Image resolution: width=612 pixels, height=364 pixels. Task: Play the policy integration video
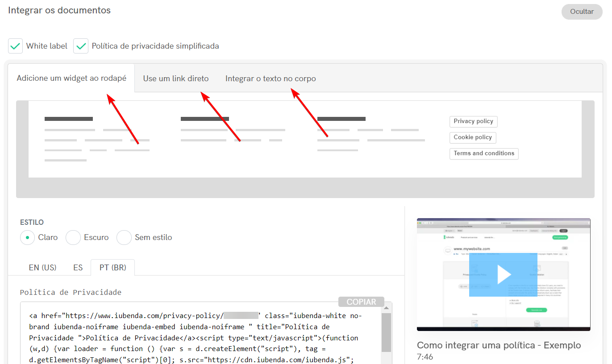pos(503,275)
